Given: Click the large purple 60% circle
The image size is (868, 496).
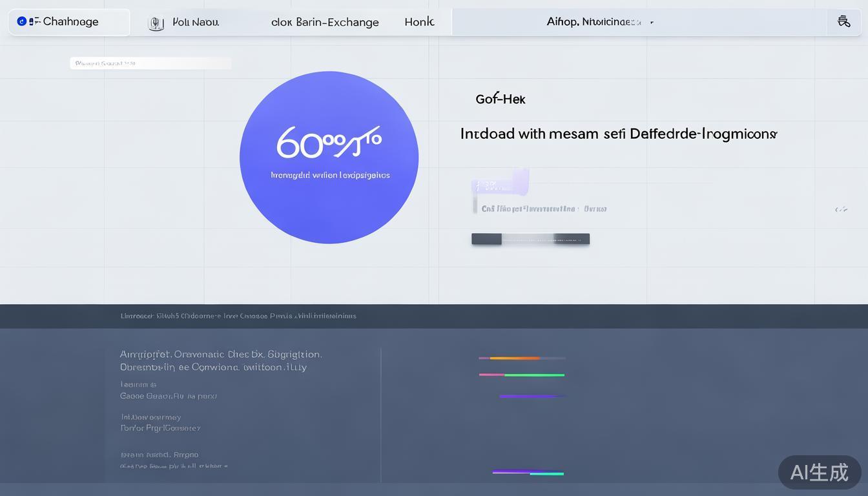Looking at the screenshot, I should [329, 158].
